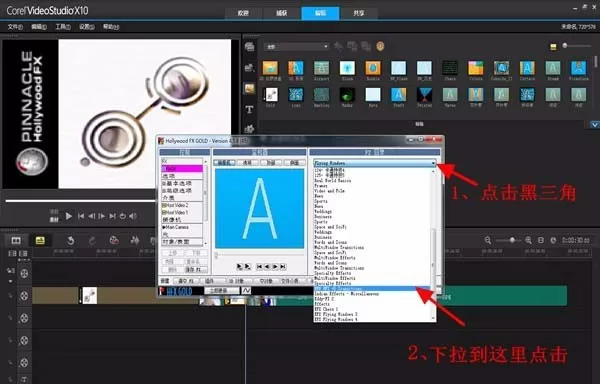Open the 工具 menu

tap(63, 27)
